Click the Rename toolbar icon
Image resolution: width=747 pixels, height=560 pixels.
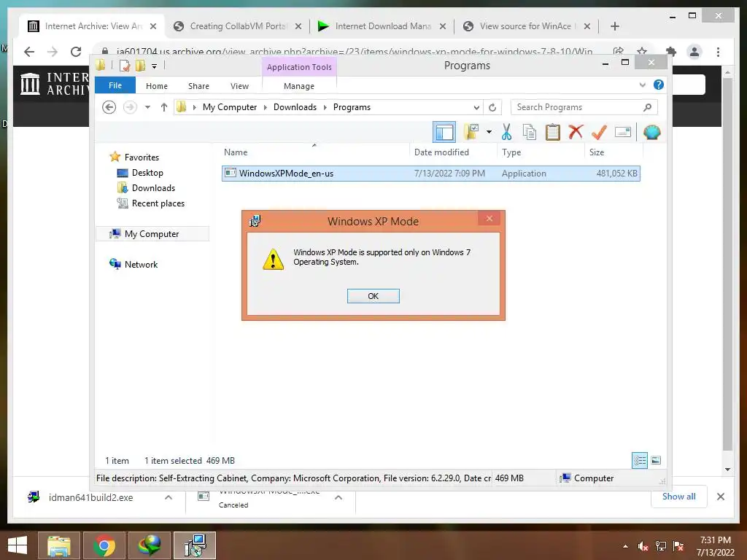623,132
